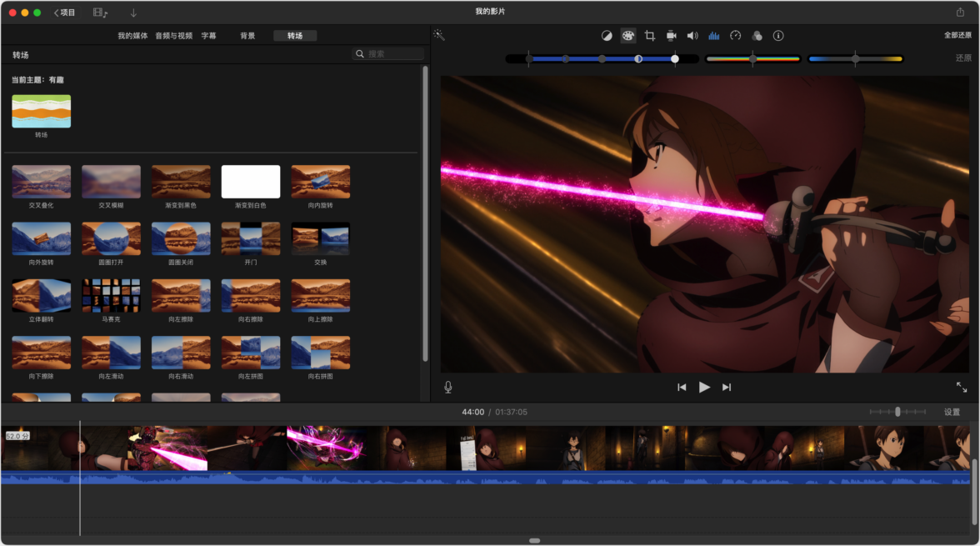This screenshot has width=980, height=546.
Task: Skip to the previous clip
Action: point(682,387)
